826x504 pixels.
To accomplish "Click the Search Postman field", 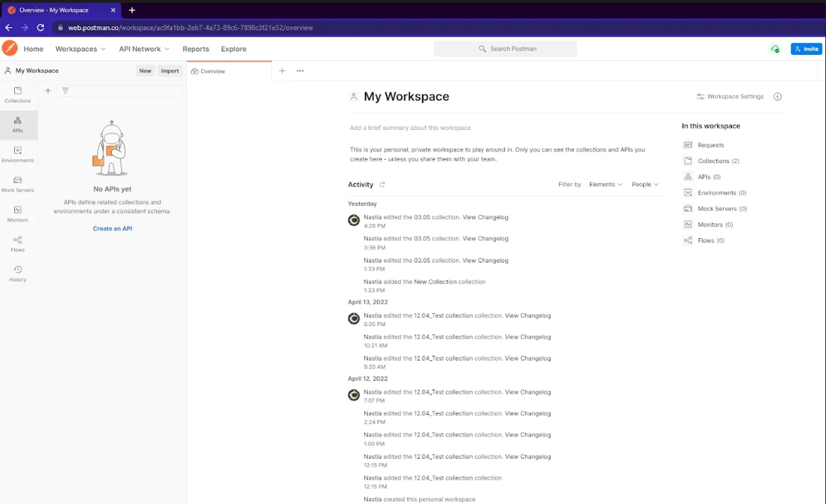I will (505, 49).
